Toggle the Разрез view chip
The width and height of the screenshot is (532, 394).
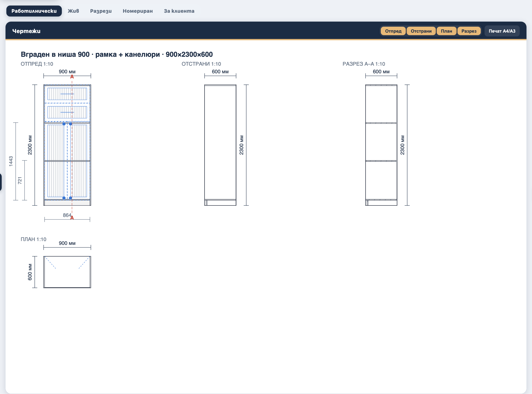coord(469,31)
